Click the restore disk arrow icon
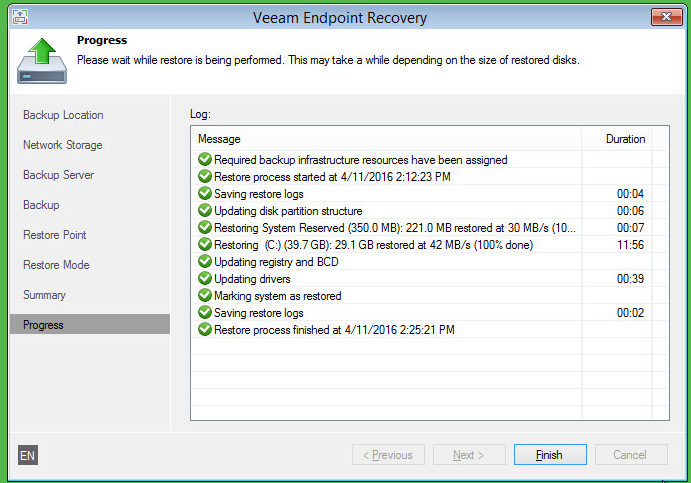Screen dimensions: 691x483 (42, 61)
